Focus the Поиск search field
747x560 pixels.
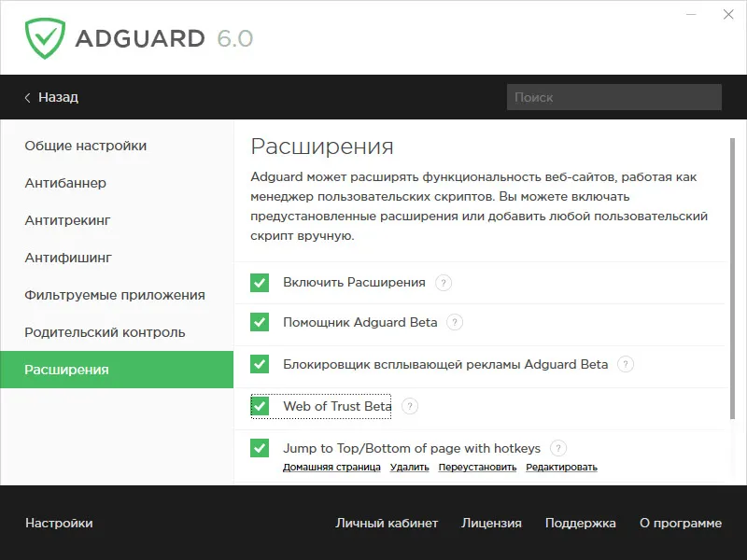[x=614, y=97]
